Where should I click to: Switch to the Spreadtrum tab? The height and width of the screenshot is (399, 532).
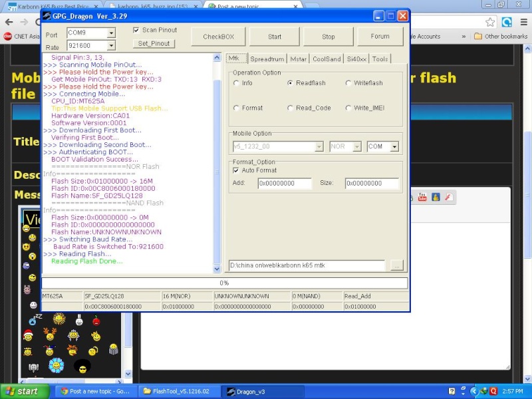click(x=267, y=59)
